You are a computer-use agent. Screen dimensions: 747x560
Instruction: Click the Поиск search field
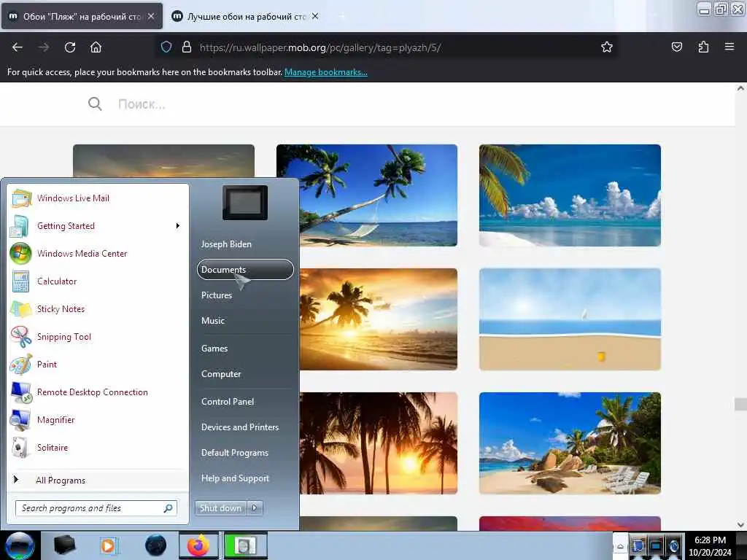click(x=142, y=104)
